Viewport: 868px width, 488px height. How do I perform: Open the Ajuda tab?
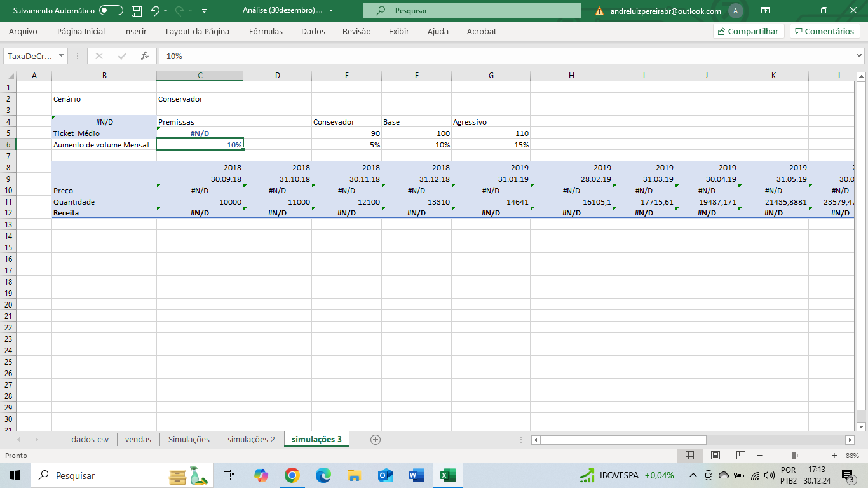(438, 31)
